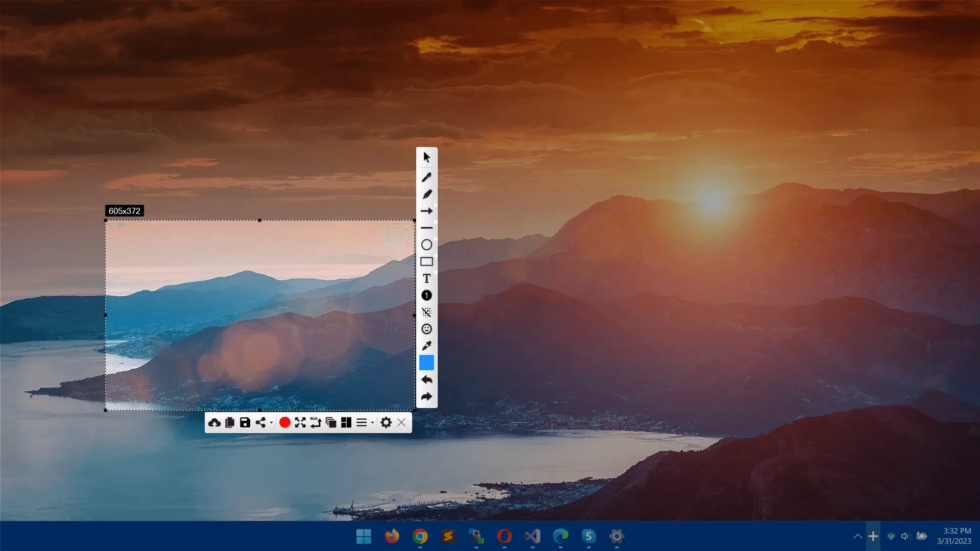Open sharing options dropdown arrow

271,423
